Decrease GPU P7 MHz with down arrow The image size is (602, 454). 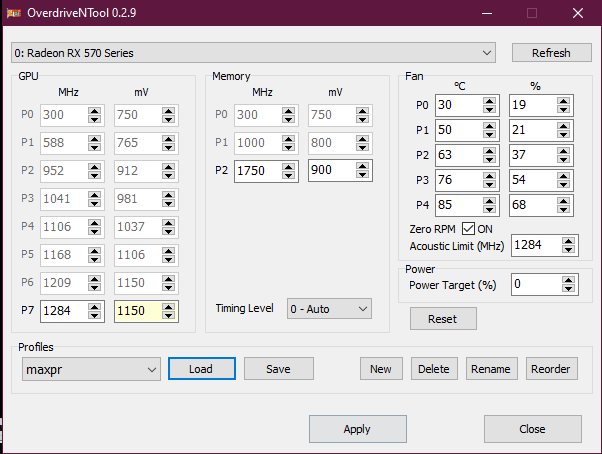point(94,315)
